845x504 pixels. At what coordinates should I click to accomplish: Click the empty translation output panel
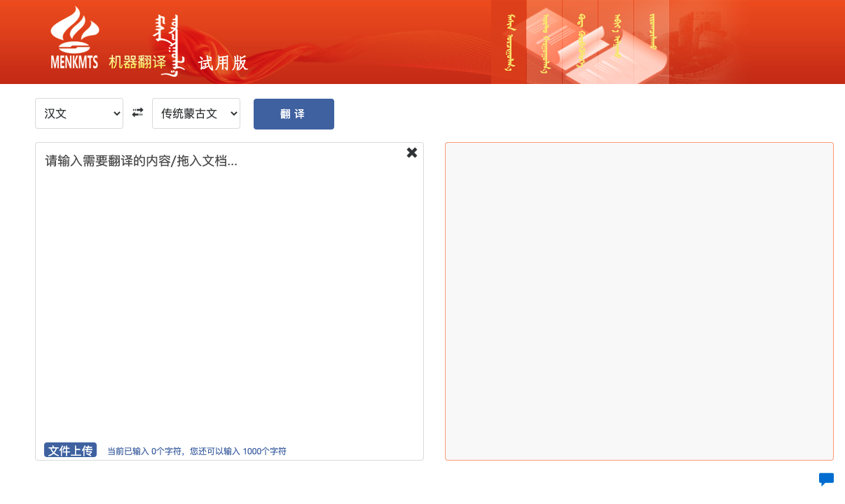[638, 301]
